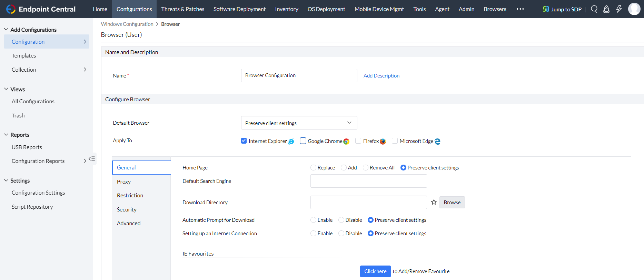Select the Replace radio for Home Page
The width and height of the screenshot is (644, 280).
(x=313, y=168)
